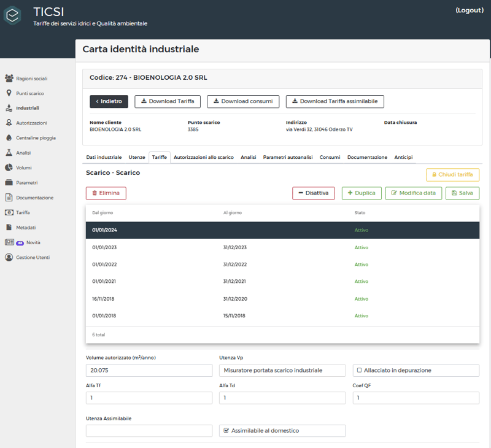
Task: Click the Tariffa money icon in sidebar
Action: click(9, 212)
